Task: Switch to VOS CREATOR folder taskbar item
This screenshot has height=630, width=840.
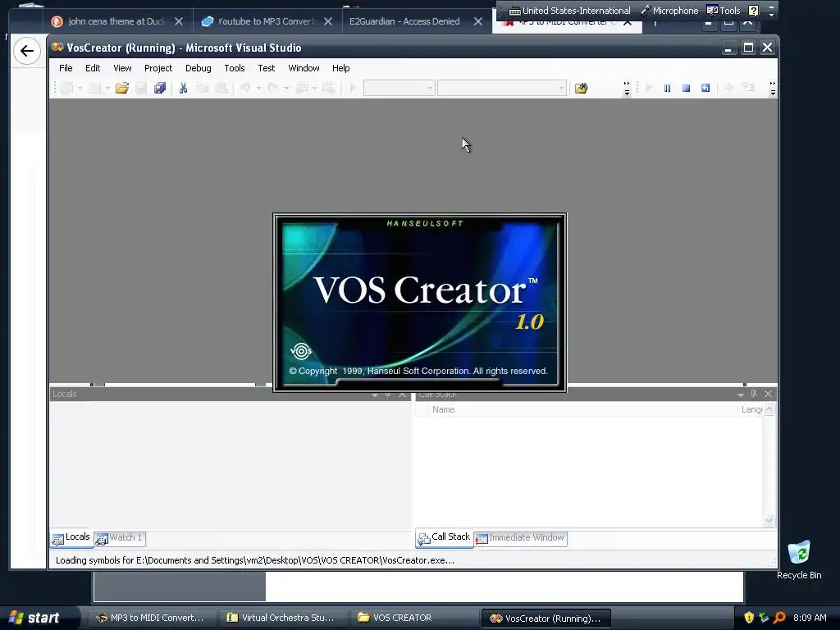Action: pos(413,618)
